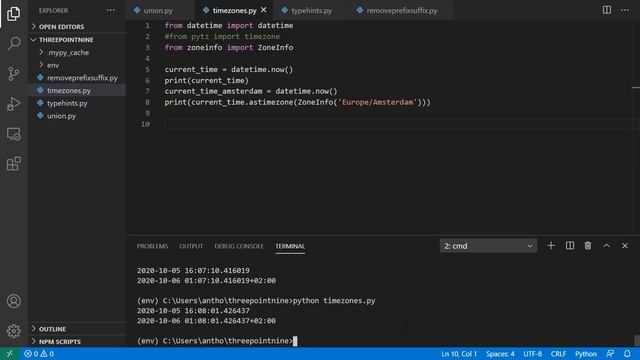Collapse the THREEPOINTNINE folder section
640x360 pixels.
tap(77, 40)
